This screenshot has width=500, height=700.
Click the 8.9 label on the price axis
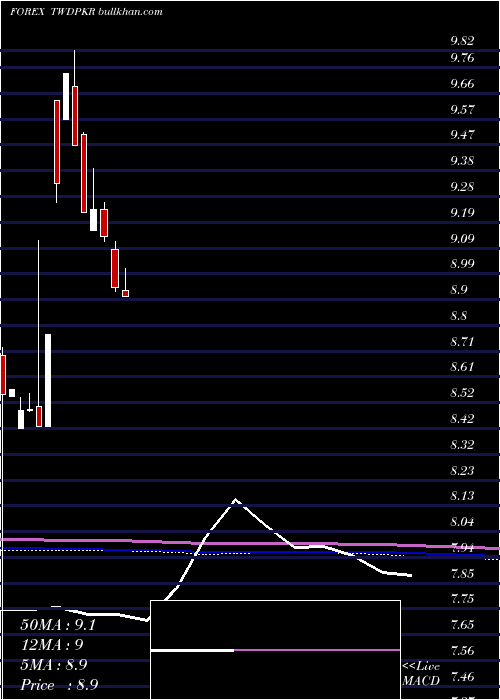pos(459,290)
